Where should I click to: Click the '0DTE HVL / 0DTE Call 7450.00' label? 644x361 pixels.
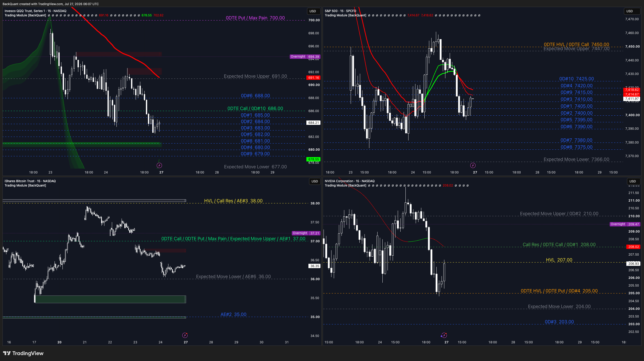[x=576, y=44]
